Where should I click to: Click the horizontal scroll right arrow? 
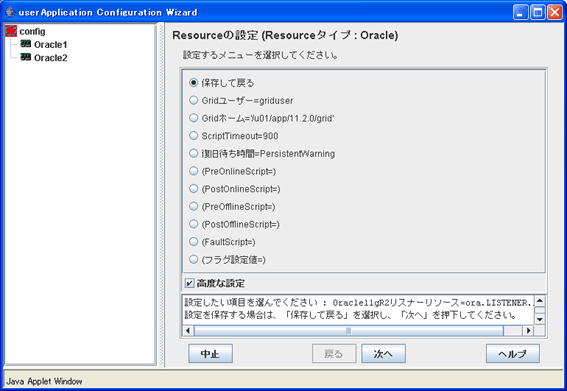pyautogui.click(x=528, y=330)
